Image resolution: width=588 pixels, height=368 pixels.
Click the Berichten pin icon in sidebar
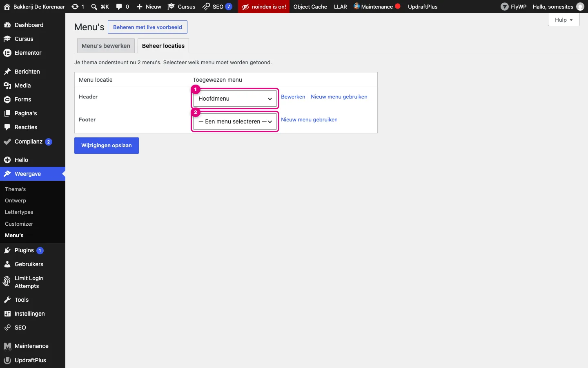[x=7, y=72]
